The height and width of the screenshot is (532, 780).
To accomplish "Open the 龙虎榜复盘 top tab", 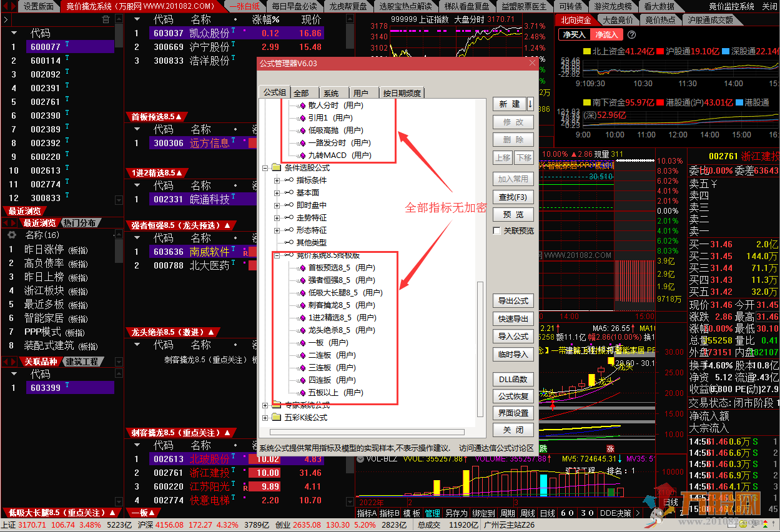I will (x=350, y=6).
